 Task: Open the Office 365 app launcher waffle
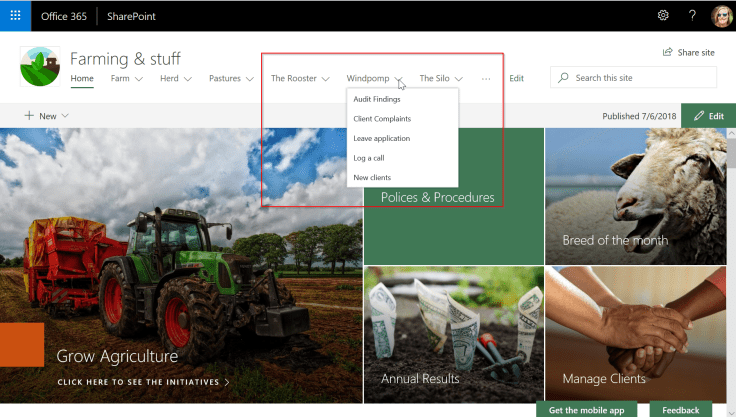pos(15,16)
